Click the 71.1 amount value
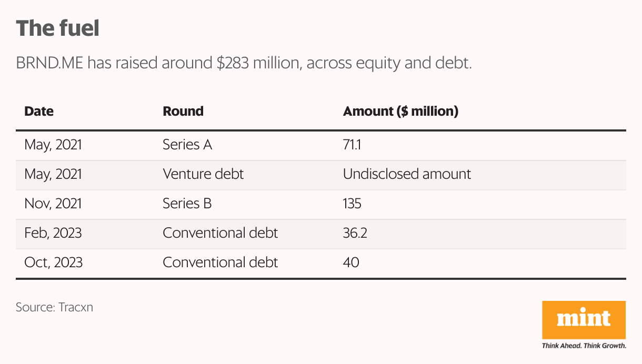 [x=352, y=145]
